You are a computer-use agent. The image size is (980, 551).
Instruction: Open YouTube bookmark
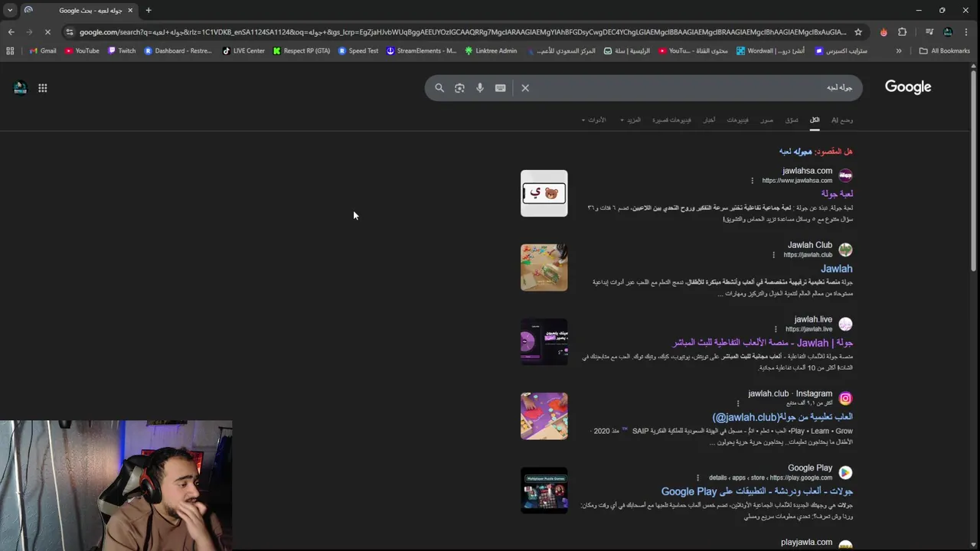(82, 51)
